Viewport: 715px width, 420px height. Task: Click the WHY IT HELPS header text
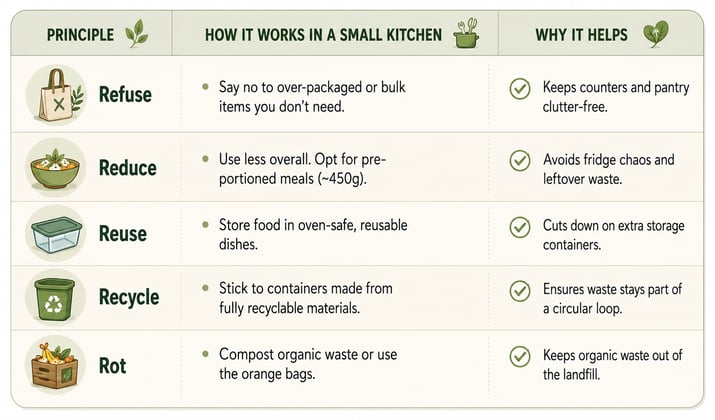[581, 35]
